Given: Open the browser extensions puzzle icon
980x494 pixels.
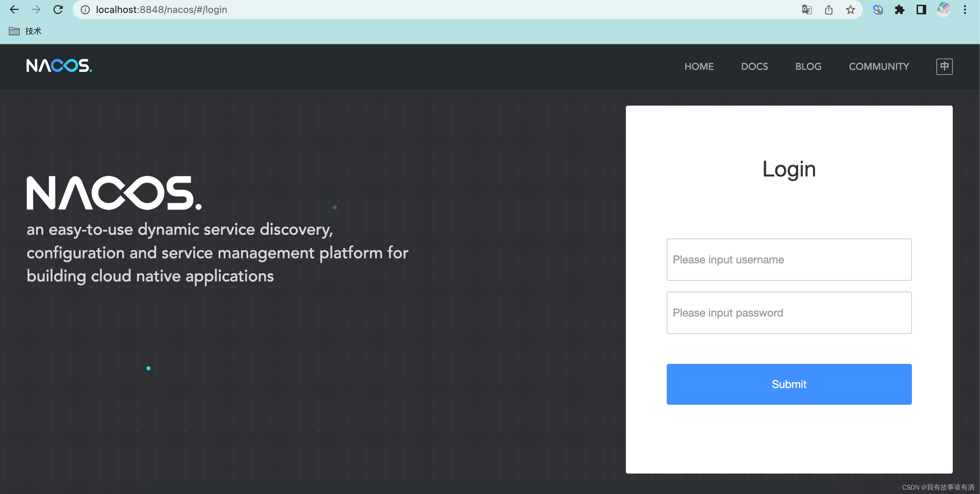Looking at the screenshot, I should 899,10.
